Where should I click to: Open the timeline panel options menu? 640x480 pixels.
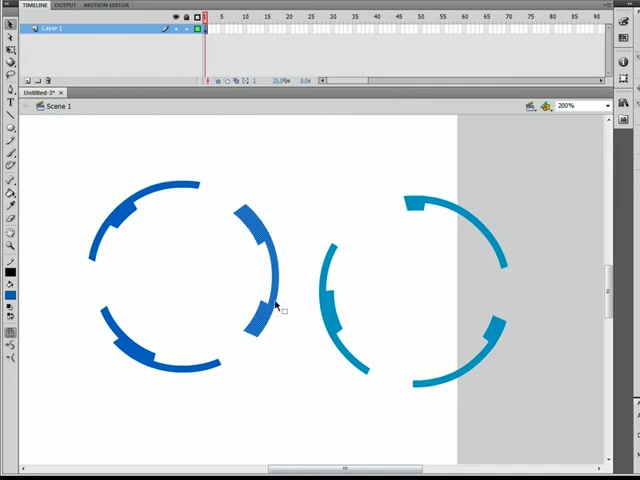607,4
